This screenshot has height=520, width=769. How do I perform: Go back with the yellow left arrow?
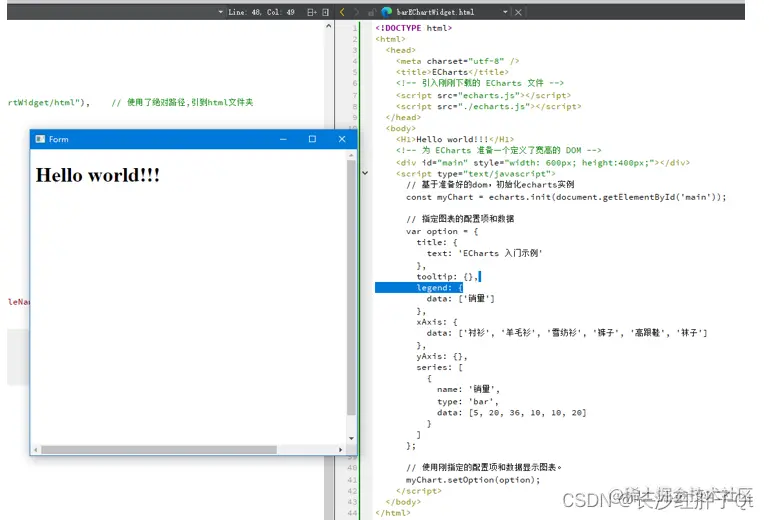pyautogui.click(x=342, y=12)
